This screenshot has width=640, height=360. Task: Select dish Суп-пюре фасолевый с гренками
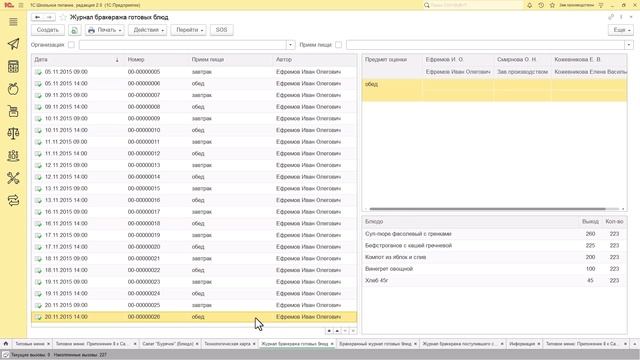tap(494, 234)
